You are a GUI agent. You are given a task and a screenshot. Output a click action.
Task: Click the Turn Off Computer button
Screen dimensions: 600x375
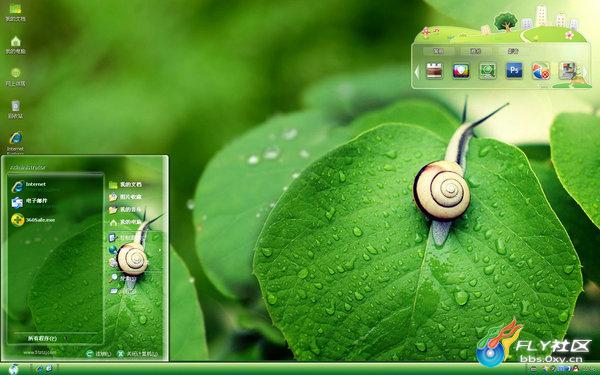(x=138, y=354)
